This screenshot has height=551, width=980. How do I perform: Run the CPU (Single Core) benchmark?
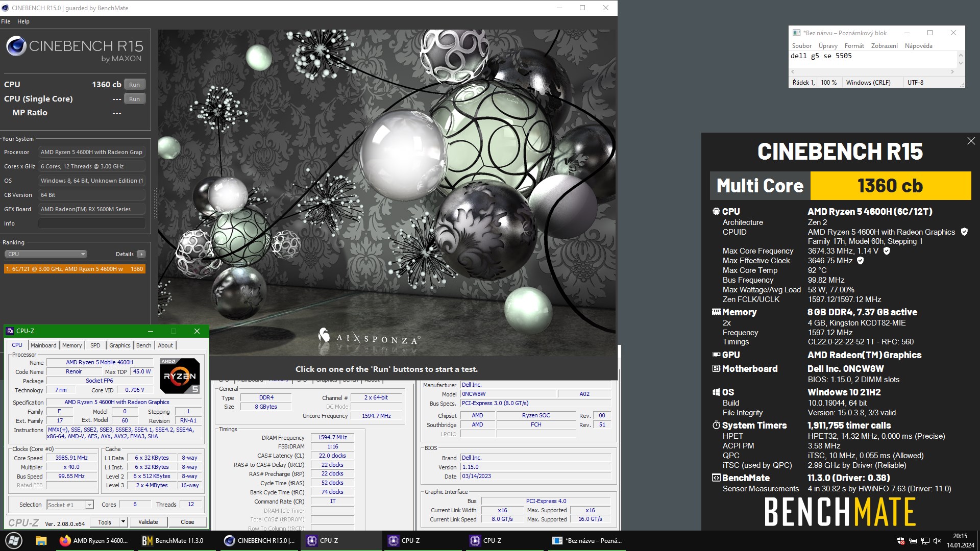(x=134, y=99)
